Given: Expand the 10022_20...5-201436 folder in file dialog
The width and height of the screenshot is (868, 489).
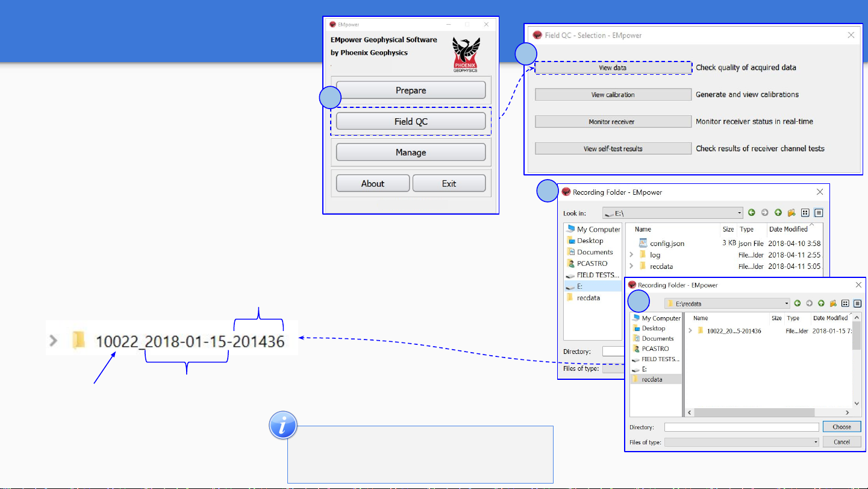Looking at the screenshot, I should 691,330.
